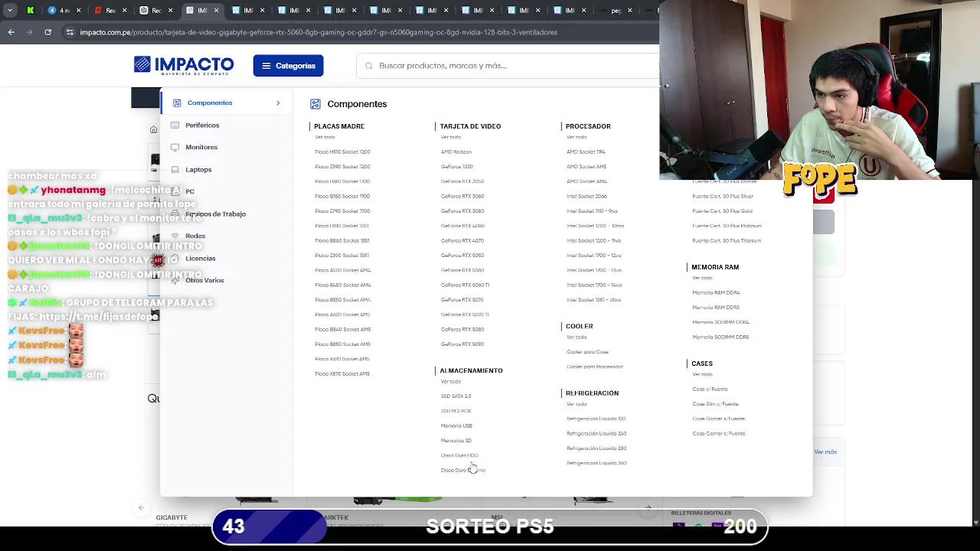The width and height of the screenshot is (980, 551).
Task: Click the home breadcrumb icon
Action: click(153, 129)
